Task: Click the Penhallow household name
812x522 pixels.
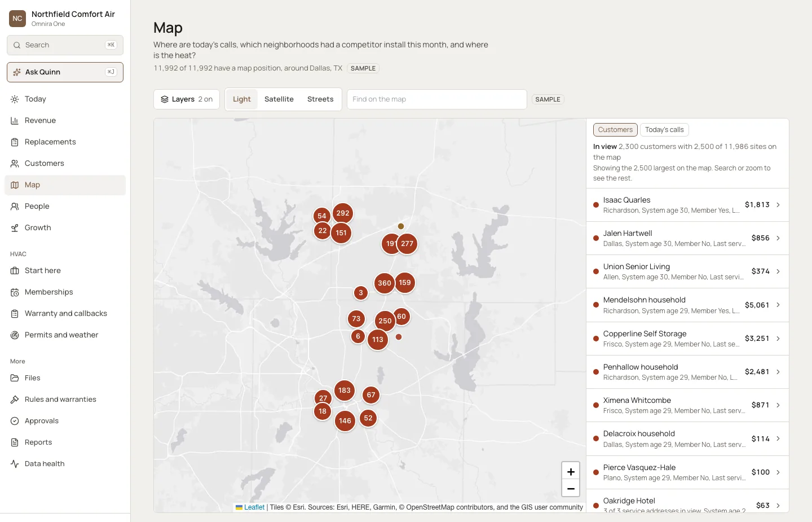Action: pos(641,367)
